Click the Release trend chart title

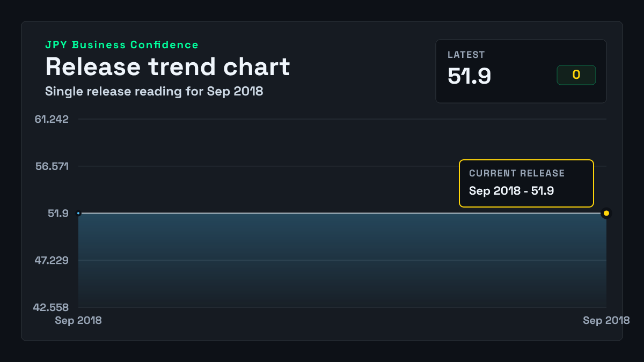(x=167, y=67)
